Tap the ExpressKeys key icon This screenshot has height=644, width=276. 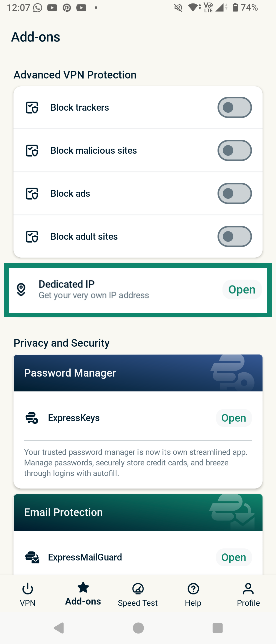(x=32, y=418)
